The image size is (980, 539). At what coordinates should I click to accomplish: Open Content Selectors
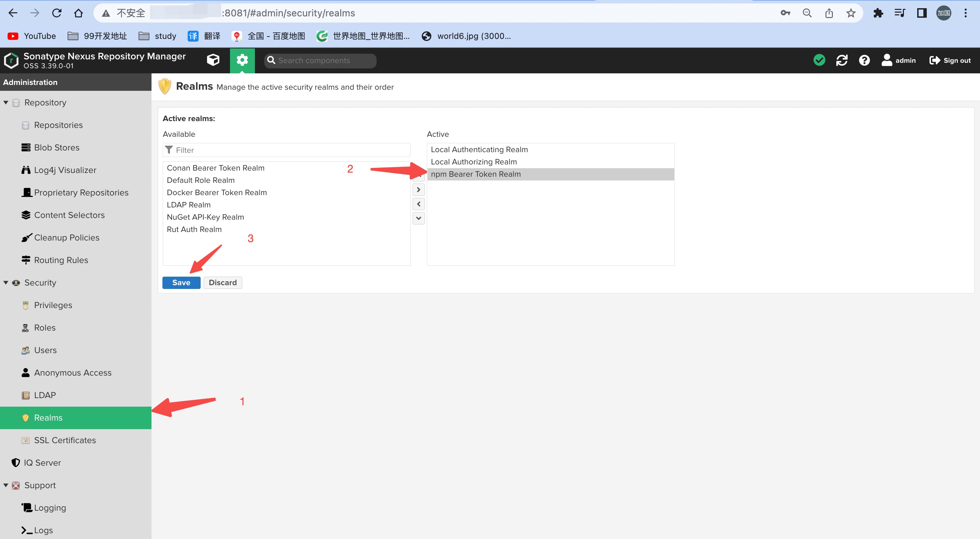(x=76, y=215)
